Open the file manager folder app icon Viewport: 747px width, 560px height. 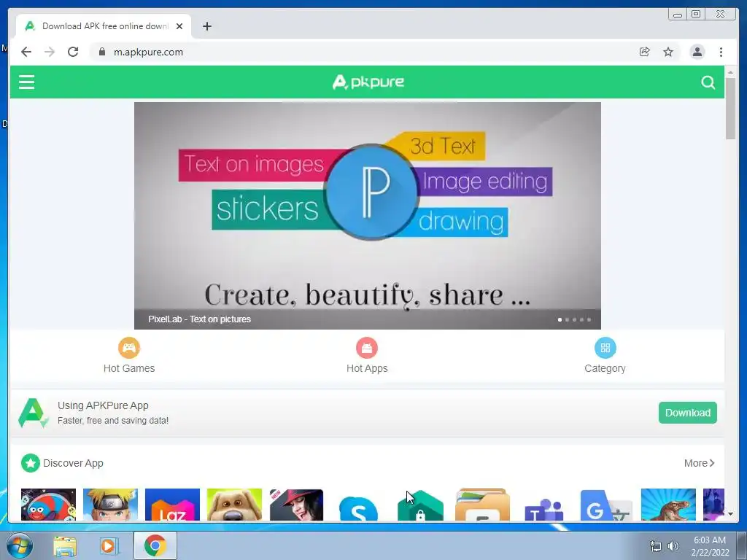[482, 505]
